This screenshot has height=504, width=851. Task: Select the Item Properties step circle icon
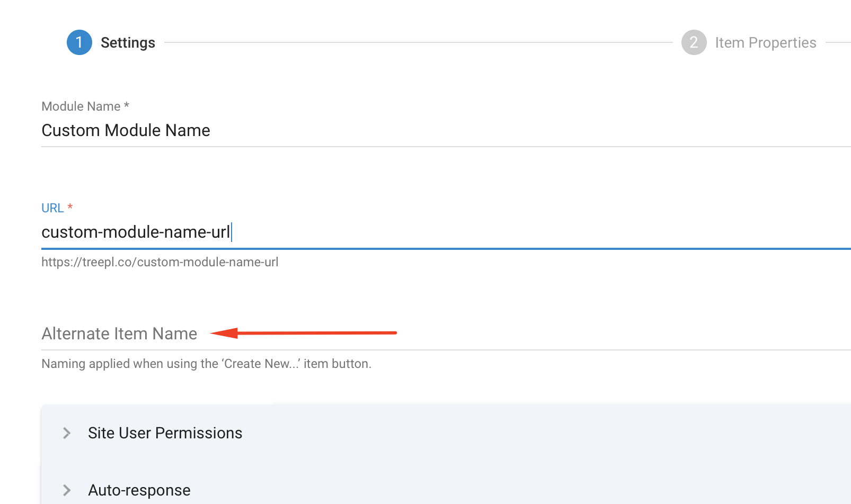[694, 42]
